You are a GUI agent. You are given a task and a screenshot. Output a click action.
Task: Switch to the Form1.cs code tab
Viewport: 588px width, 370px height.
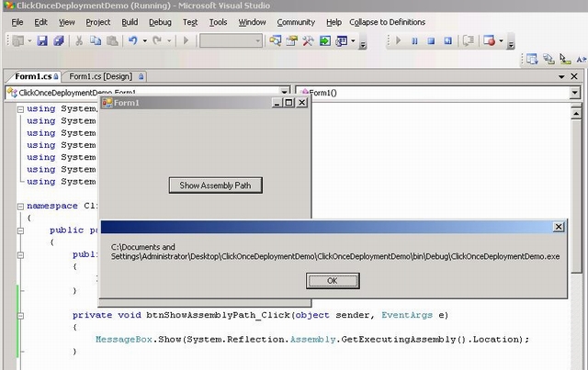34,76
